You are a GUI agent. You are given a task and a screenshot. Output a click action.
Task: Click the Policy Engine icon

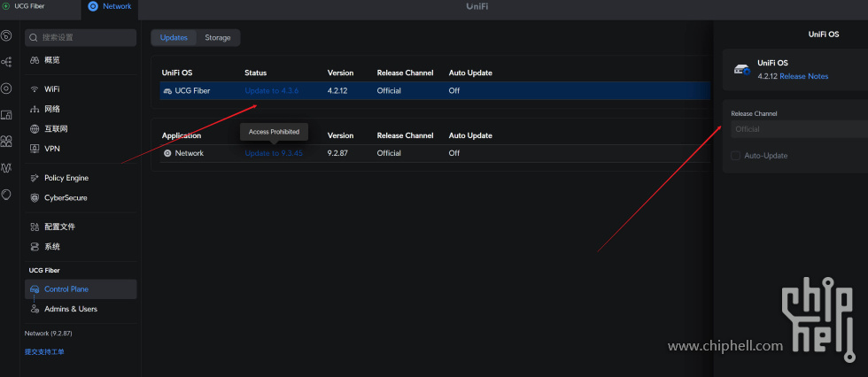[35, 178]
